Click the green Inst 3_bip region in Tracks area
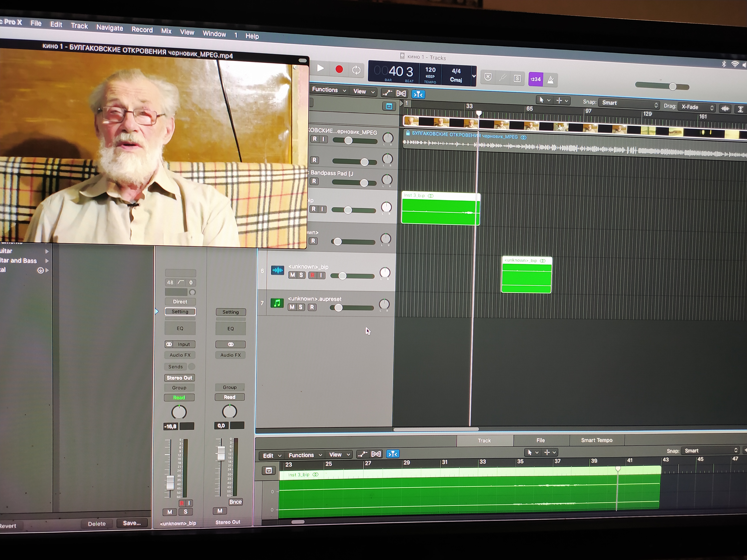 click(440, 209)
